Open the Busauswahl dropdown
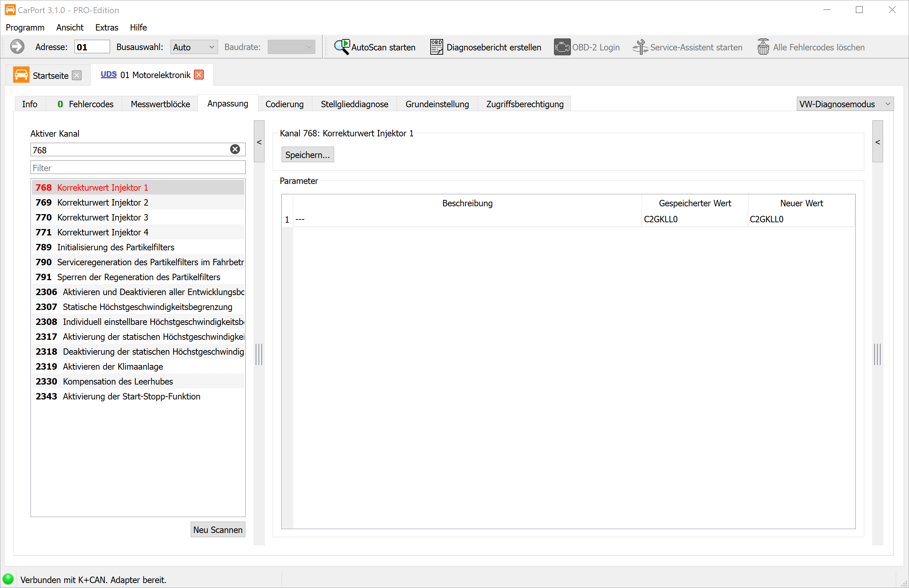 (x=194, y=47)
